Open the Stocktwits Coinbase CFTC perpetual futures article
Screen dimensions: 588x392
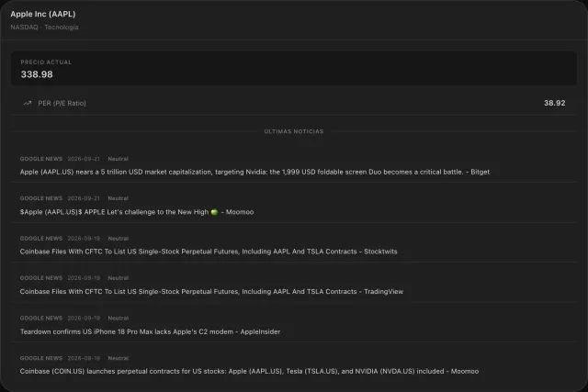pyautogui.click(x=209, y=252)
